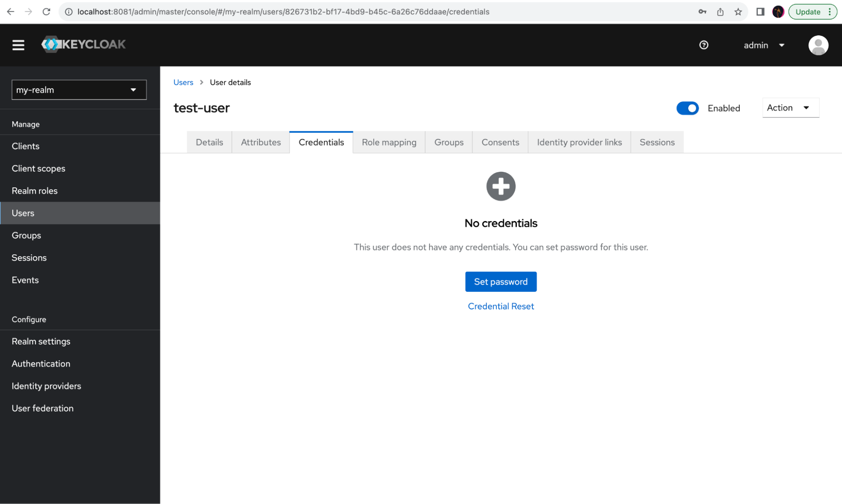Open the browser side panel icon

coord(760,12)
